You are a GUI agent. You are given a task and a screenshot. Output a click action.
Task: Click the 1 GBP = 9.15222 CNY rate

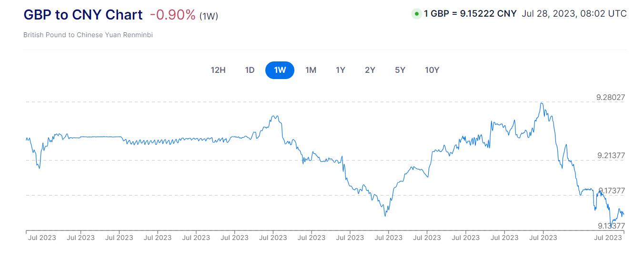point(470,14)
